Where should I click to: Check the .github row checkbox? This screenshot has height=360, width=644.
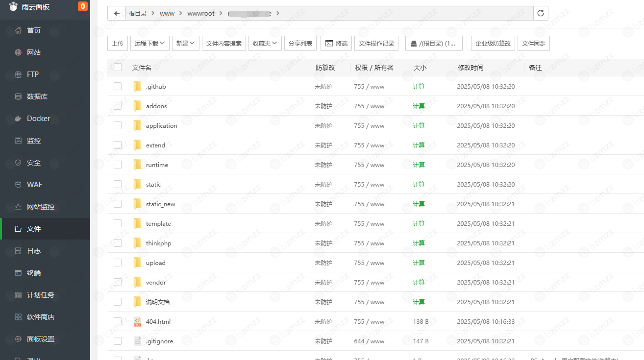tap(118, 86)
